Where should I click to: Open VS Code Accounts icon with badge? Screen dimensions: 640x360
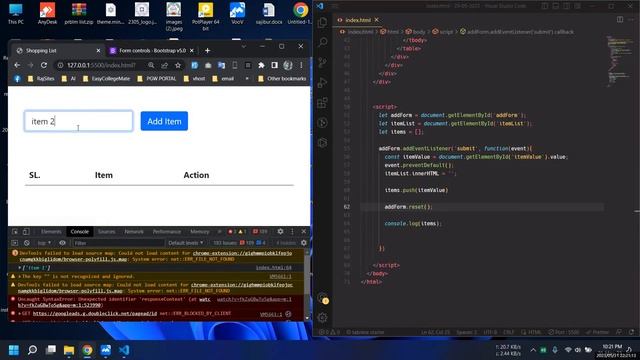(322, 298)
